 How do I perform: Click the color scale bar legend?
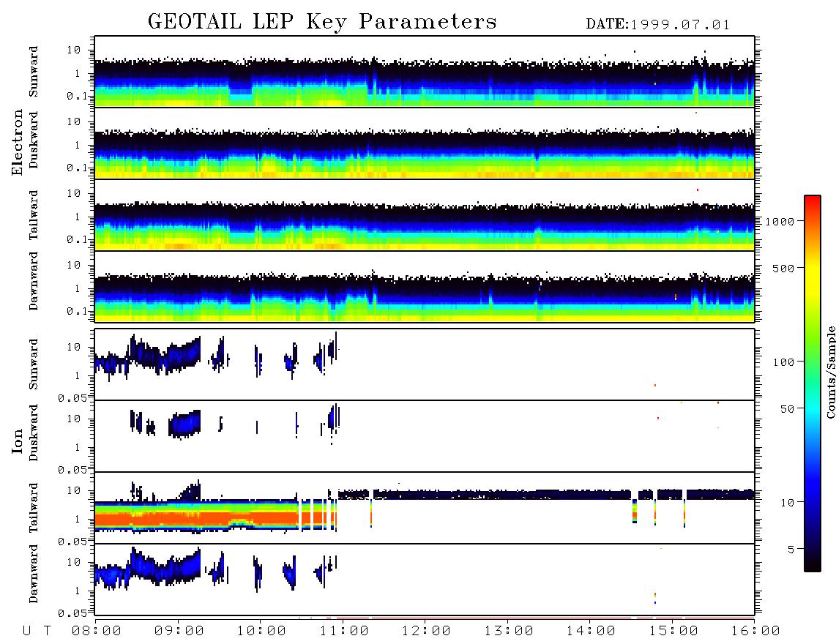[813, 383]
